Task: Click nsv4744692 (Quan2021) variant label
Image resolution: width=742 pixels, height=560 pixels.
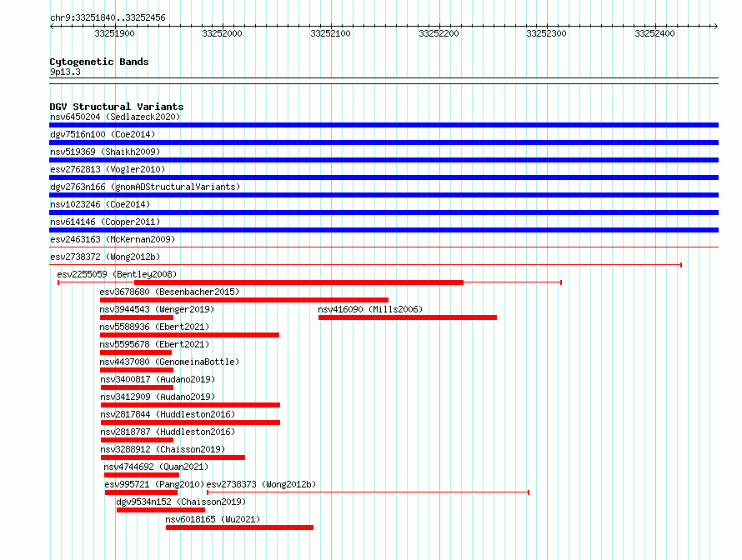Action: [x=156, y=467]
